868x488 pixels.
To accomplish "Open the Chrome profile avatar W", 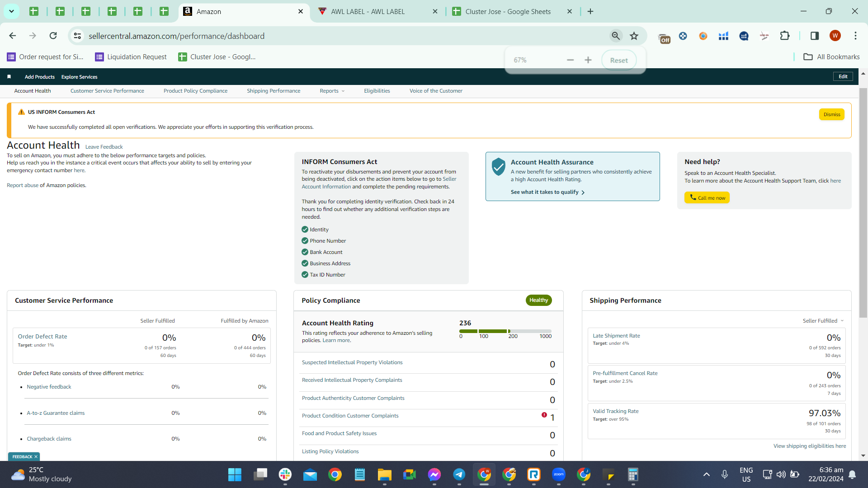I will (835, 36).
